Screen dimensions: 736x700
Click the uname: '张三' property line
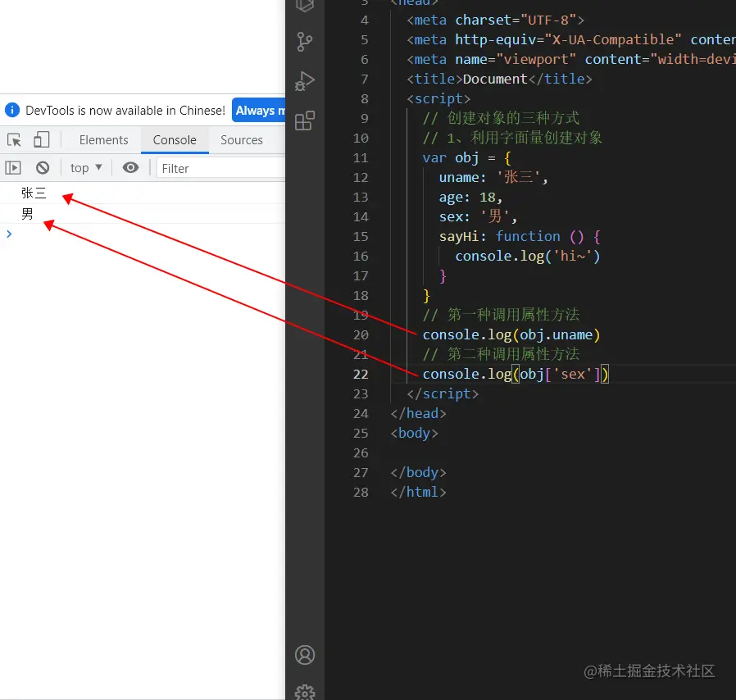493,178
